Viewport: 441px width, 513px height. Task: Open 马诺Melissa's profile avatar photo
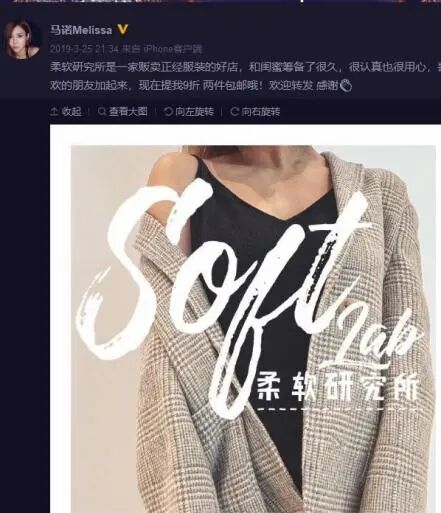[22, 39]
